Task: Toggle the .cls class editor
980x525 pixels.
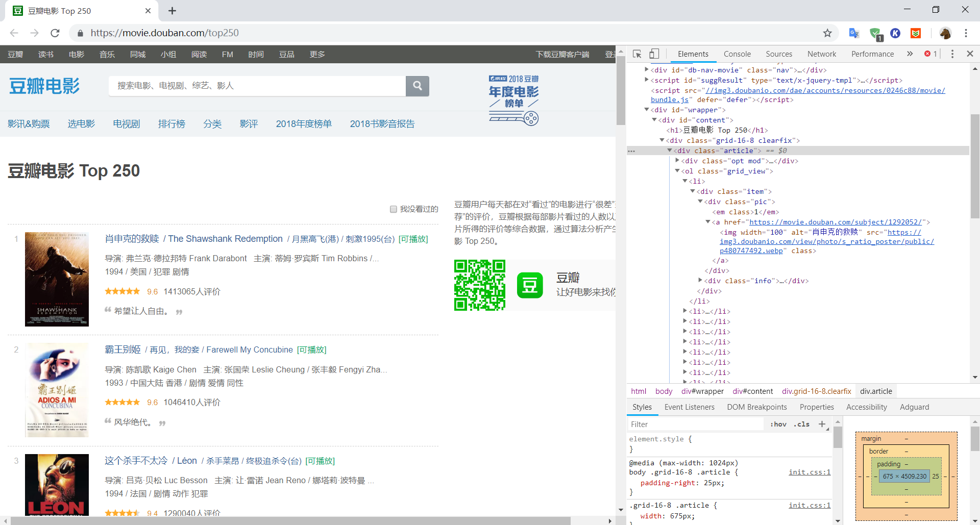Action: click(x=802, y=424)
